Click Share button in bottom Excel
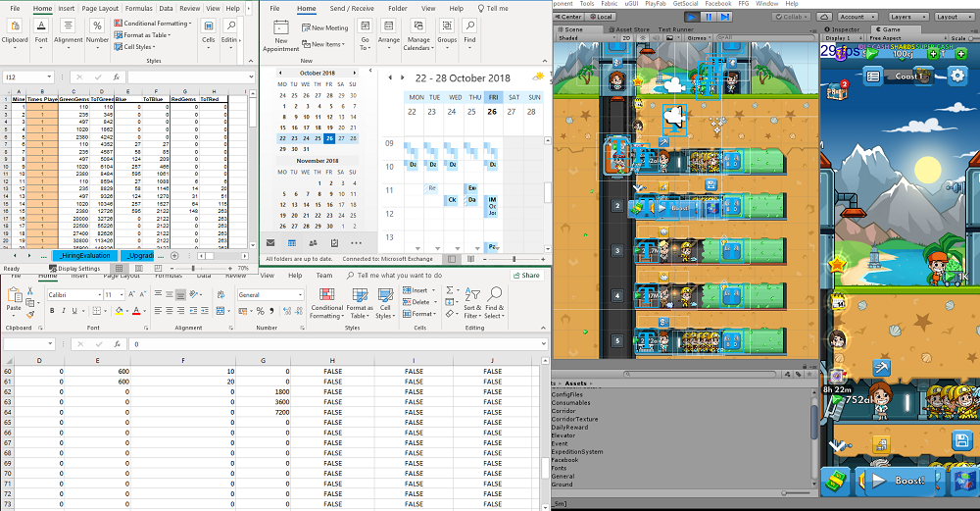The width and height of the screenshot is (980, 511). (x=526, y=276)
